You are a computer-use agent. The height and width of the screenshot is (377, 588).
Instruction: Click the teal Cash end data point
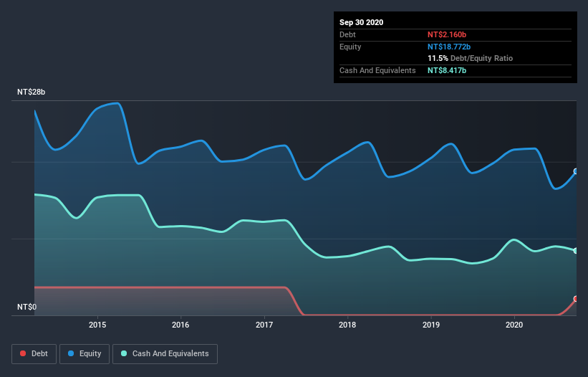click(576, 251)
